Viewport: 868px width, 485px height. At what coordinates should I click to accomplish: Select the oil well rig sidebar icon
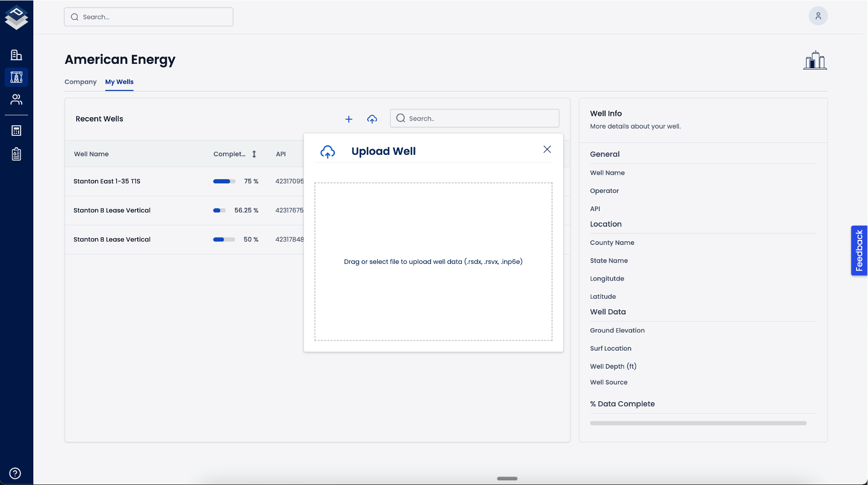(x=16, y=77)
